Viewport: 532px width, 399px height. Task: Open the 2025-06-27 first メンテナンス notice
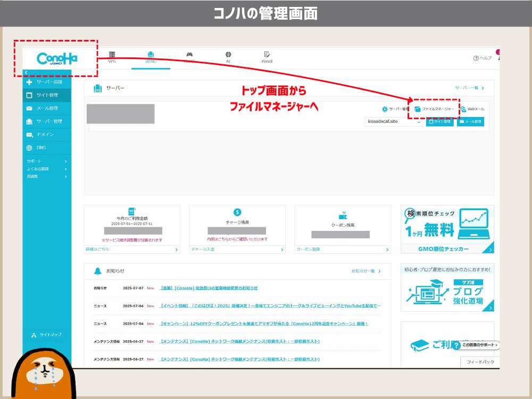(239, 342)
